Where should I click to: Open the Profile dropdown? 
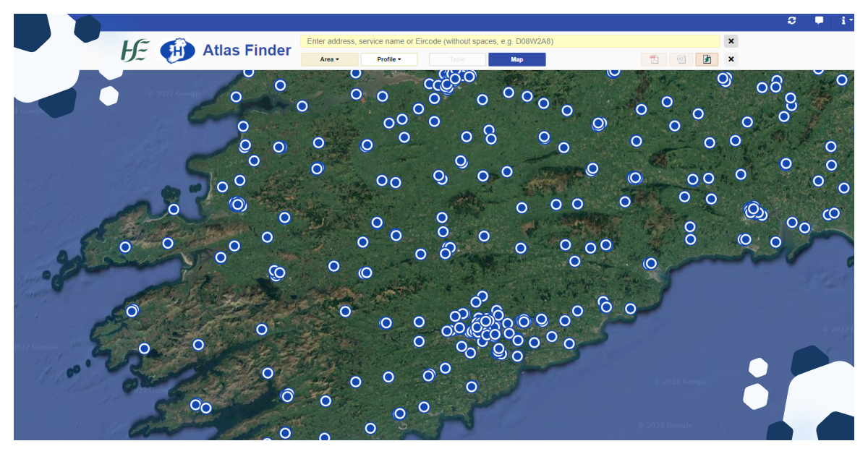pos(389,59)
